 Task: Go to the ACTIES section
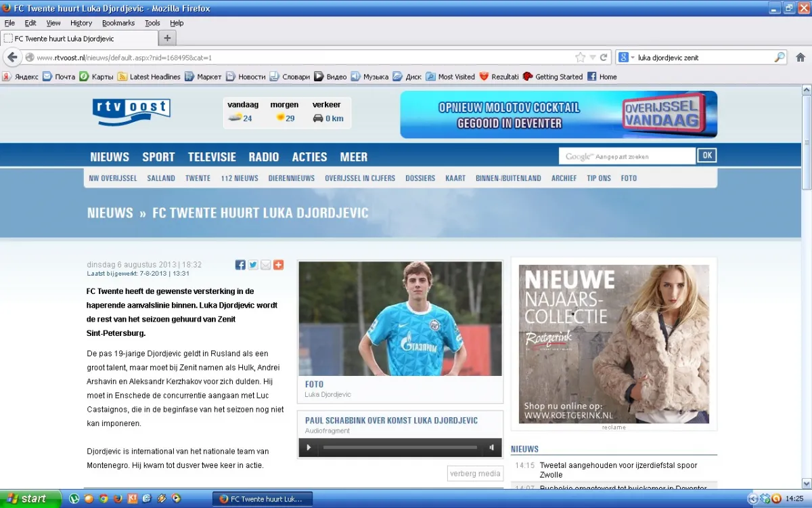(x=309, y=157)
